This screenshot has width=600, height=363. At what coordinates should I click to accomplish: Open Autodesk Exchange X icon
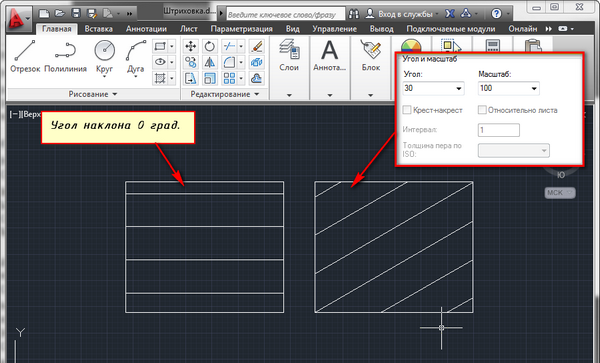pos(450,14)
